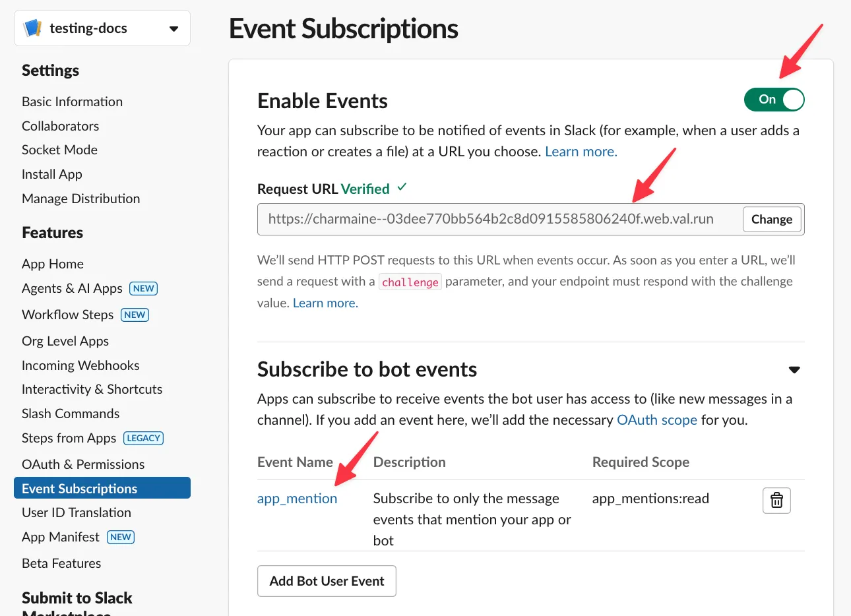Click the LEGACY badge beside Steps from Apps
Screen dimensions: 851x616
pyautogui.click(x=143, y=437)
